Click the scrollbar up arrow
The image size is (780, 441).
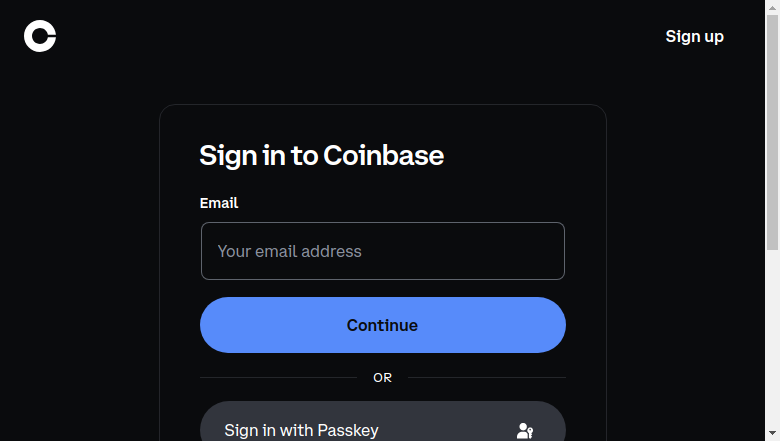(773, 7)
